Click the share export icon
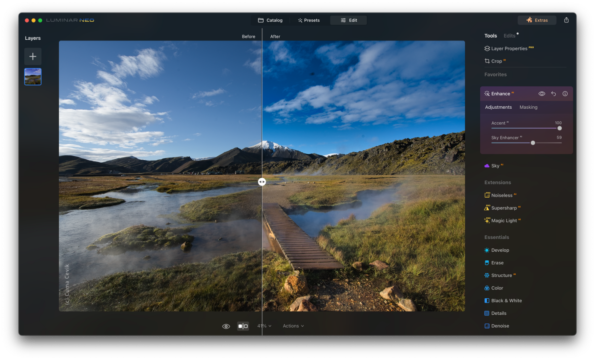This screenshot has height=360, width=595. coord(566,20)
